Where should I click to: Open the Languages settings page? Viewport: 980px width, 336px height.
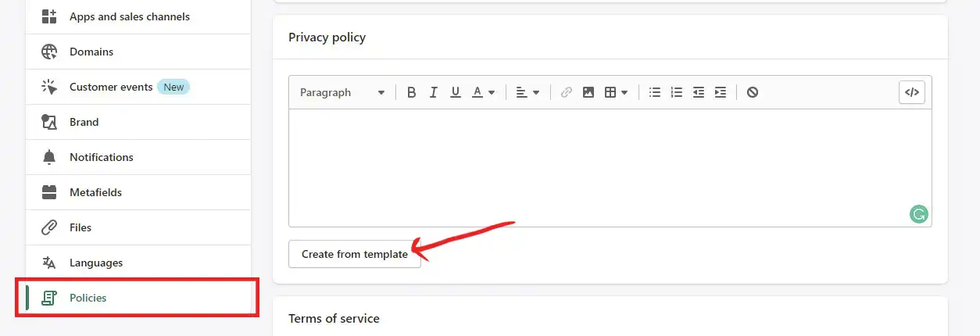click(x=138, y=263)
